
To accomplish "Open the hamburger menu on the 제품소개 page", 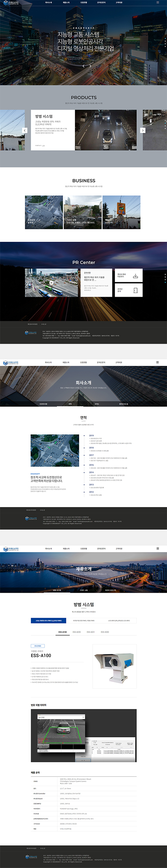I will [x=158, y=549].
